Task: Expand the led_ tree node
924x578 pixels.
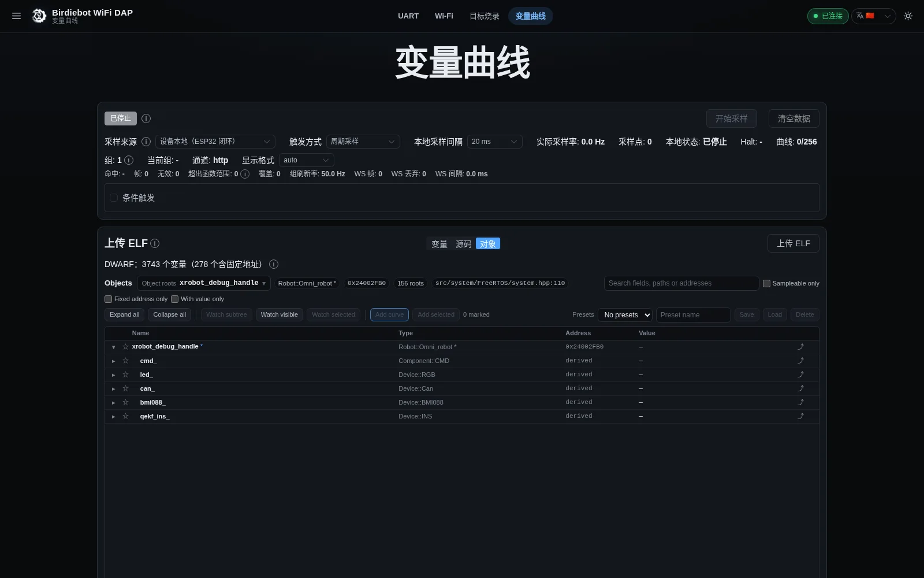Action: point(113,375)
